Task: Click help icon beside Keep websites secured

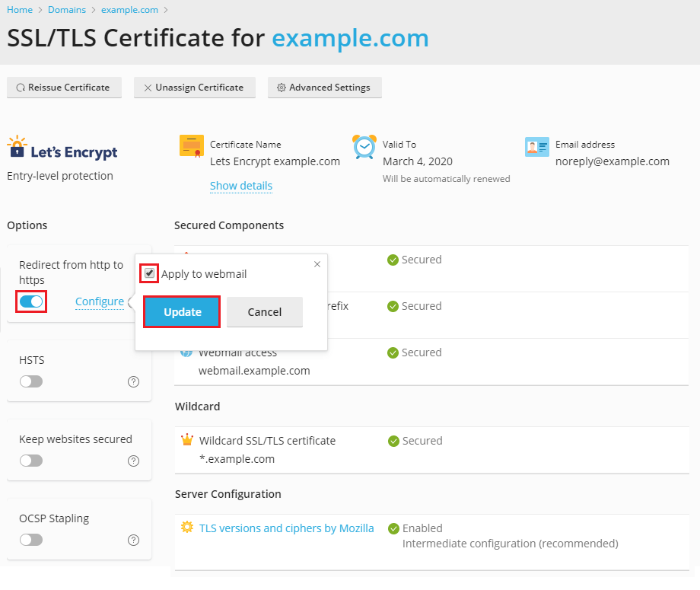Action: point(134,461)
